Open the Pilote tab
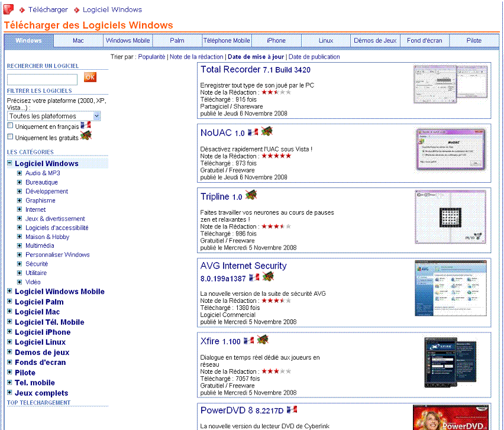Image resolution: width=504 pixels, height=430 pixels. 474,40
